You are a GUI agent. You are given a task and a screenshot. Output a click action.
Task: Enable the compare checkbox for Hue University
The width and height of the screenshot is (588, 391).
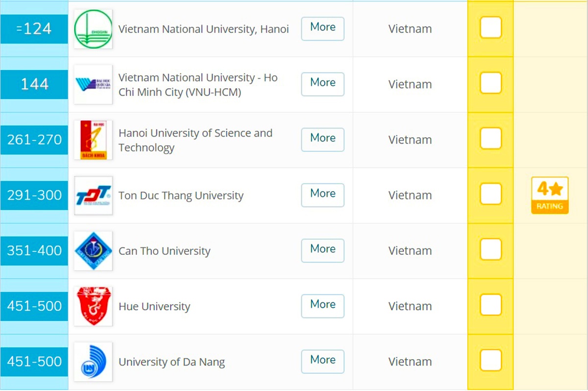490,304
